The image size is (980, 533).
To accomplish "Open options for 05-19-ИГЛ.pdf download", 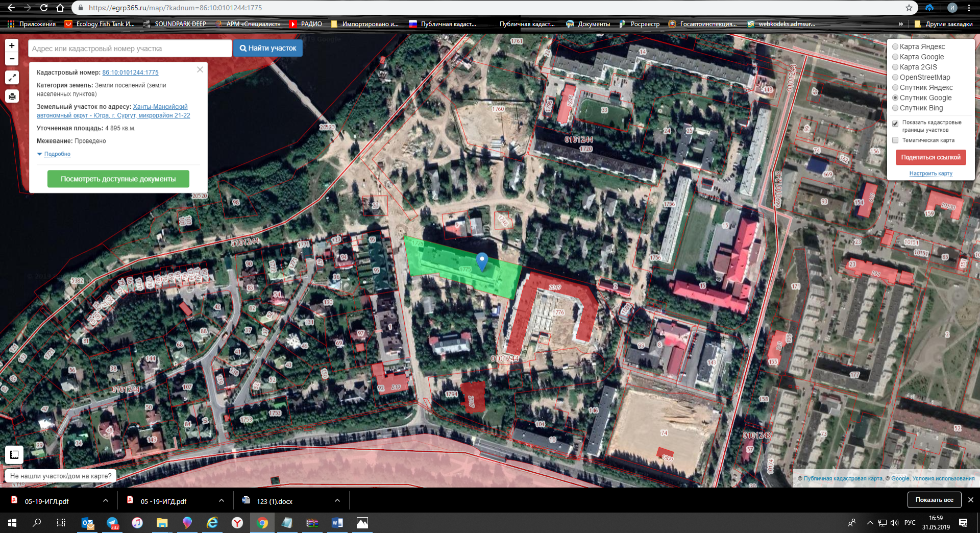I will [x=106, y=501].
